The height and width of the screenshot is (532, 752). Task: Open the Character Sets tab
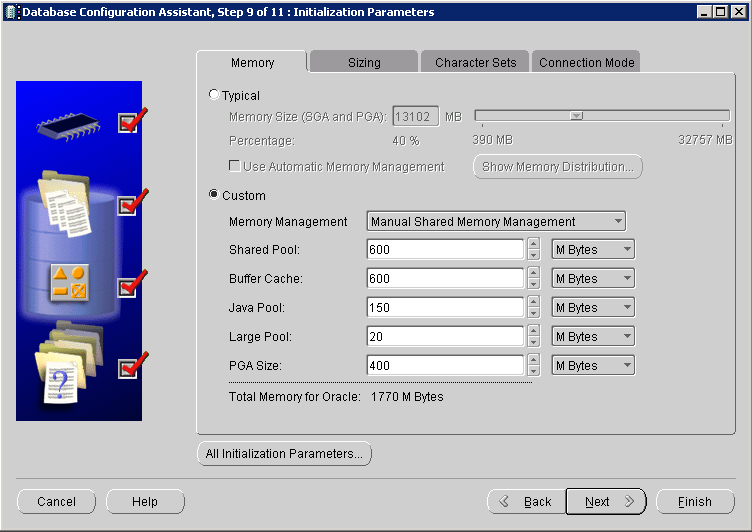[475, 62]
